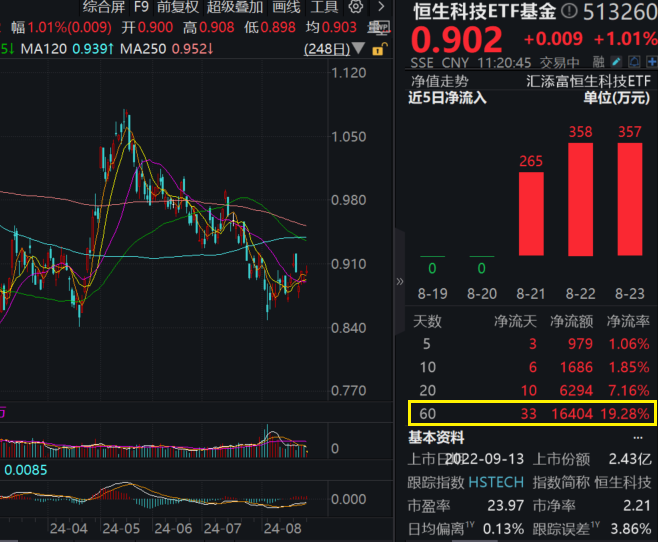This screenshot has height=542, width=661.
Task: Click MA120 0.939 indicator label
Action: (67, 49)
